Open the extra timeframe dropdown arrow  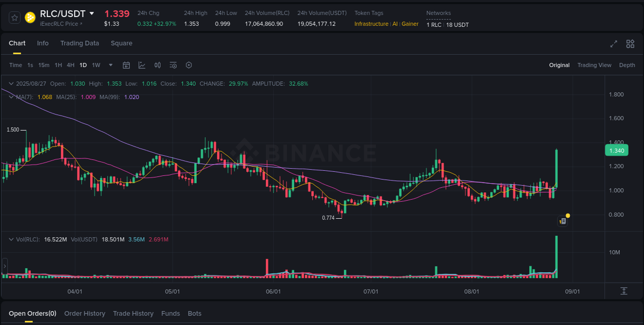pos(110,65)
